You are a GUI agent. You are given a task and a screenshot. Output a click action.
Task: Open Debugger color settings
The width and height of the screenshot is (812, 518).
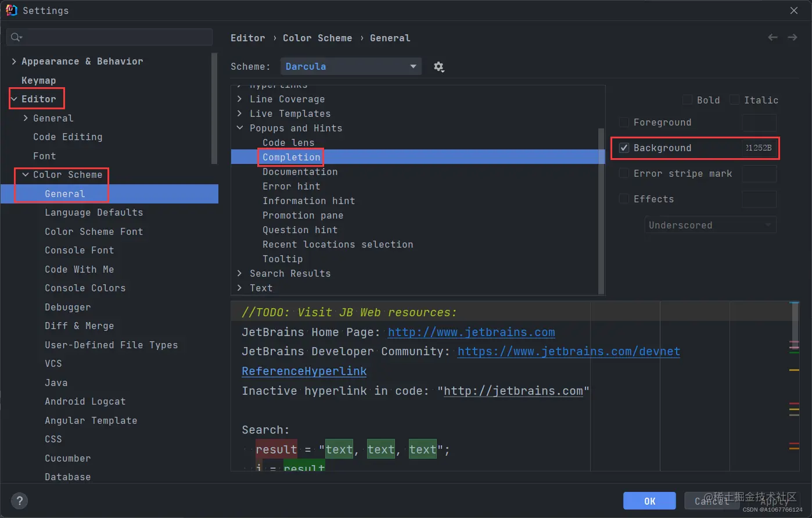[68, 307]
